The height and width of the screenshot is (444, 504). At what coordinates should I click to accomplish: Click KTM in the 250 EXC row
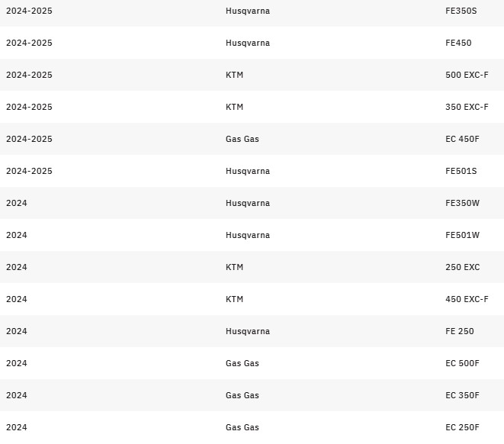tap(234, 268)
